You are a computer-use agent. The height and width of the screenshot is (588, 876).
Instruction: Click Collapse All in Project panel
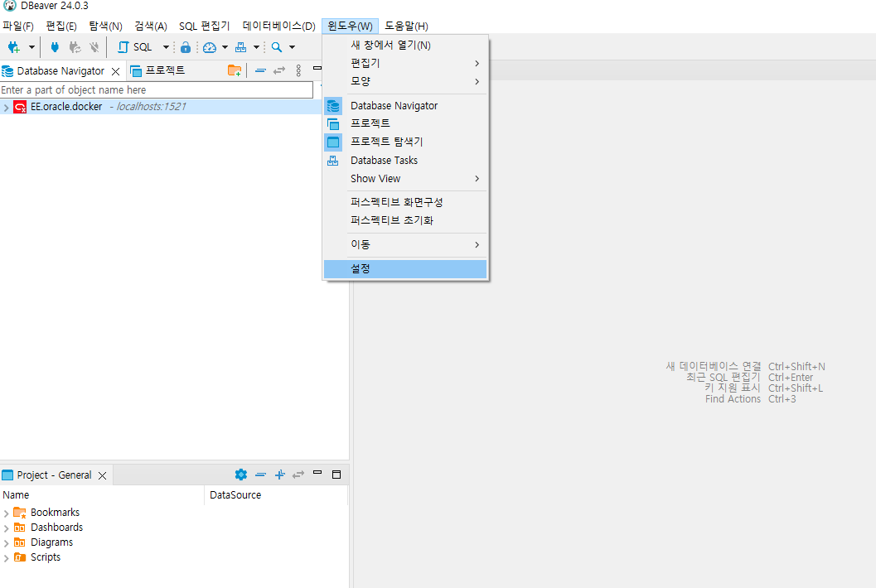coord(260,475)
